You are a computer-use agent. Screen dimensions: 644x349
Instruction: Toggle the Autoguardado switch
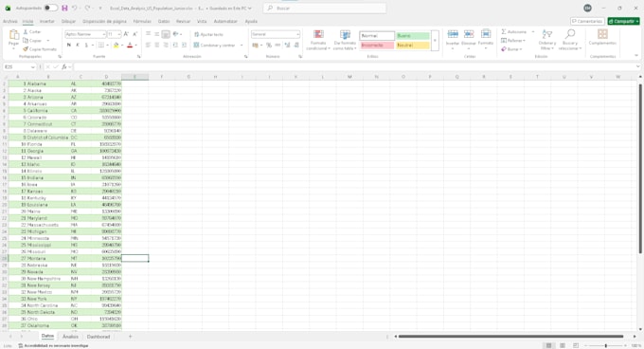click(50, 8)
